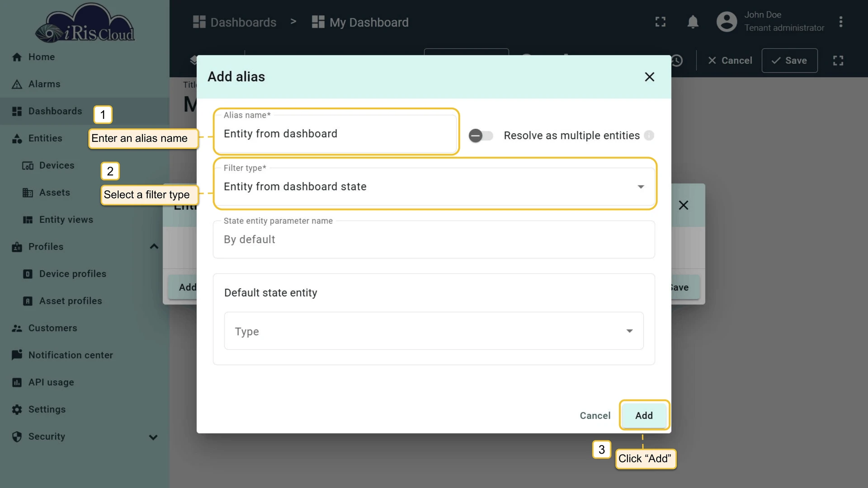Open Notification center in the sidebar
The height and width of the screenshot is (488, 868).
tap(85, 355)
